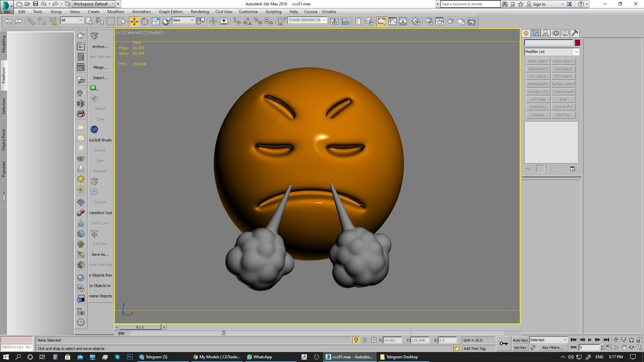Open the Scripting menu
Screen dimensions: 644x362
click(273, 11)
